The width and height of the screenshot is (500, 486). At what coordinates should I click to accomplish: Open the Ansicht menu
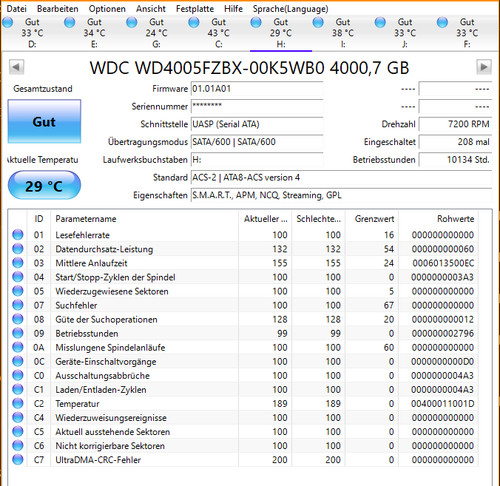click(151, 9)
